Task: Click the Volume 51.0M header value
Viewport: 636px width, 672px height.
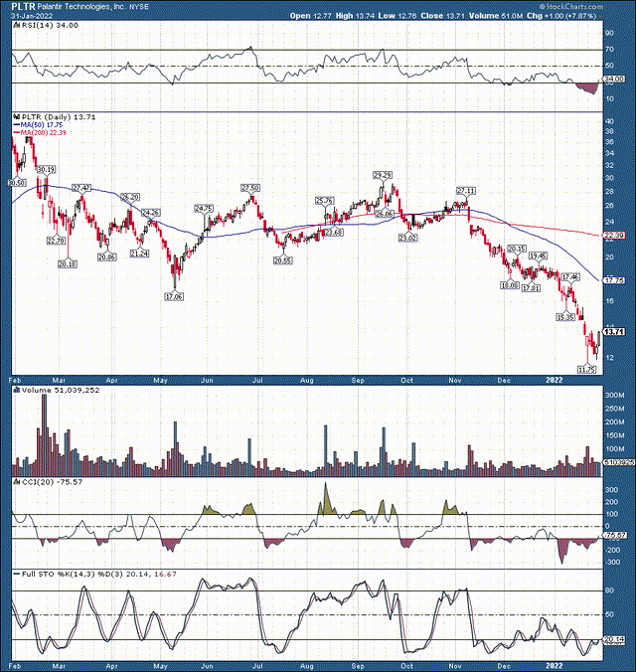Action: click(x=495, y=16)
